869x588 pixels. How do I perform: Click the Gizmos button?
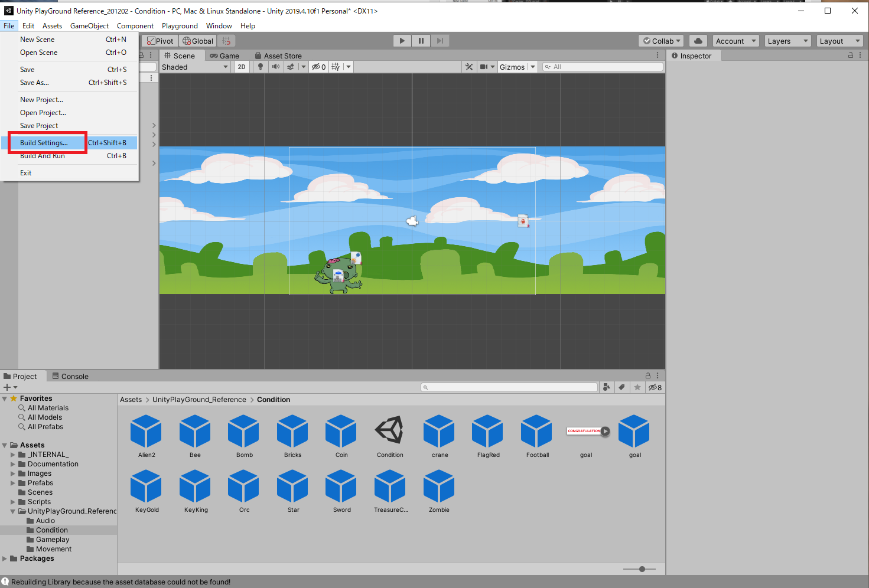[512, 67]
